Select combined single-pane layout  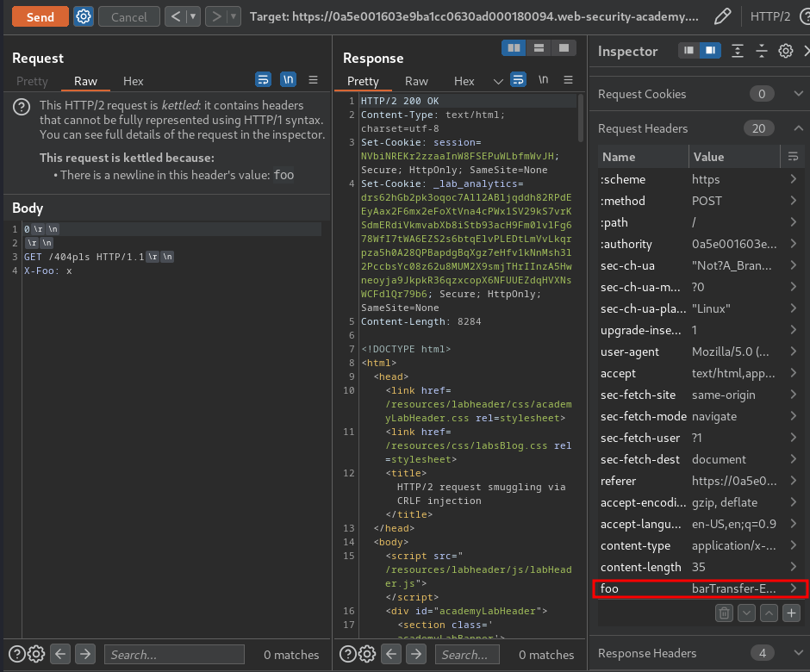564,47
